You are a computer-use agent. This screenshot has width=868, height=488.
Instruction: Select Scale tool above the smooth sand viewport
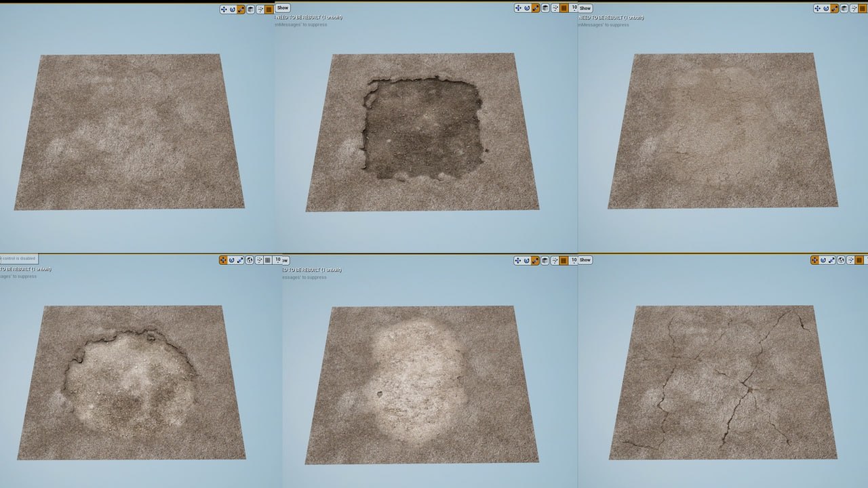coord(241,9)
